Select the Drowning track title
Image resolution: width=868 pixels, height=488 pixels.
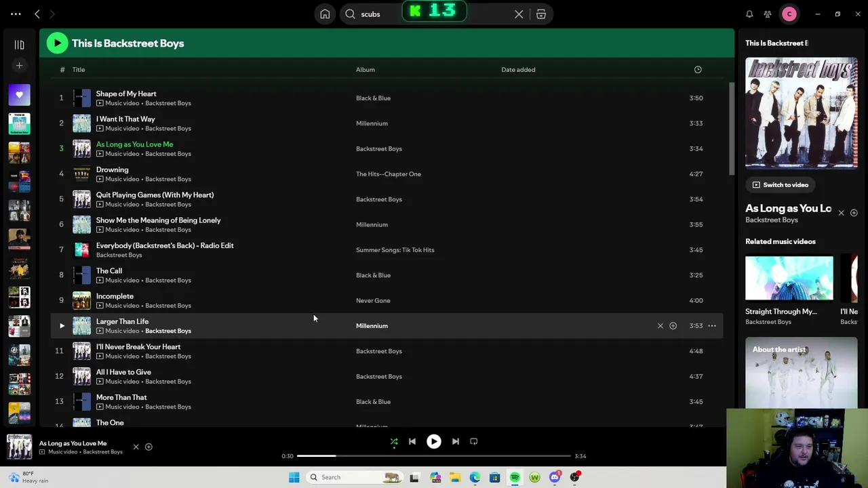tap(112, 170)
